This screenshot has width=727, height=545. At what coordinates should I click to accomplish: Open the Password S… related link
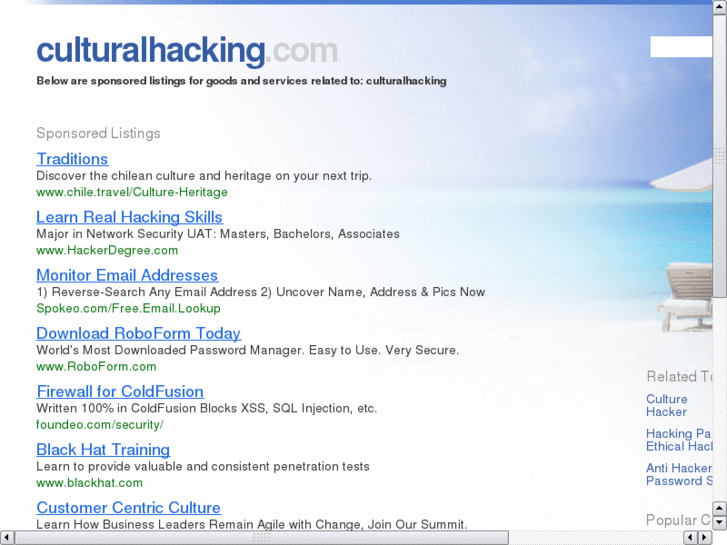point(679,481)
